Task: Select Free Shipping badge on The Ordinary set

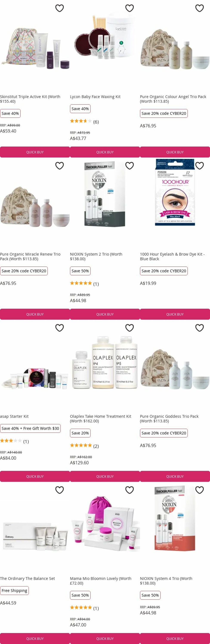Action: coord(14,591)
